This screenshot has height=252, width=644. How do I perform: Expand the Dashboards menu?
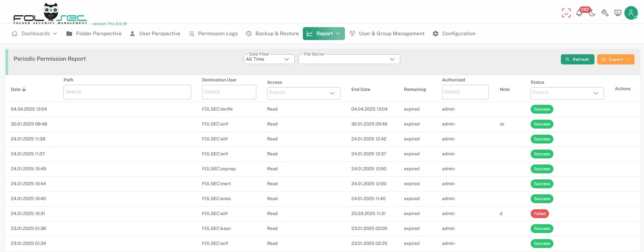click(x=35, y=34)
